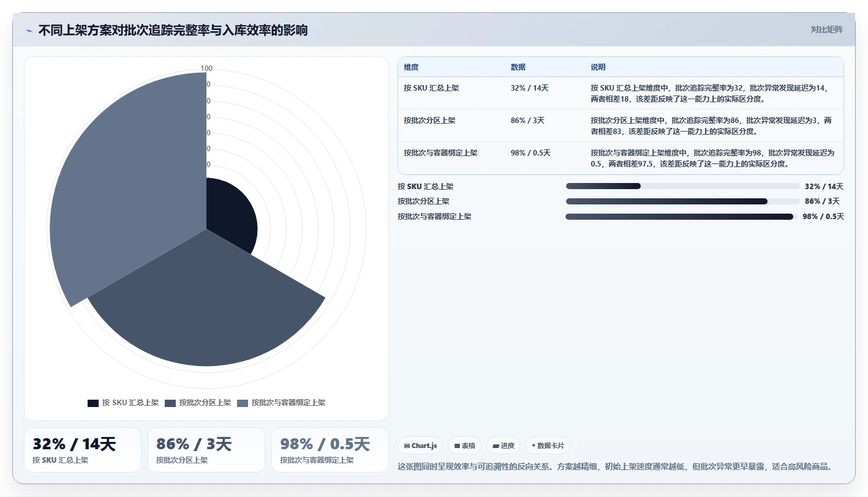Click the 进度 chip
The height and width of the screenshot is (497, 868).
click(x=504, y=446)
